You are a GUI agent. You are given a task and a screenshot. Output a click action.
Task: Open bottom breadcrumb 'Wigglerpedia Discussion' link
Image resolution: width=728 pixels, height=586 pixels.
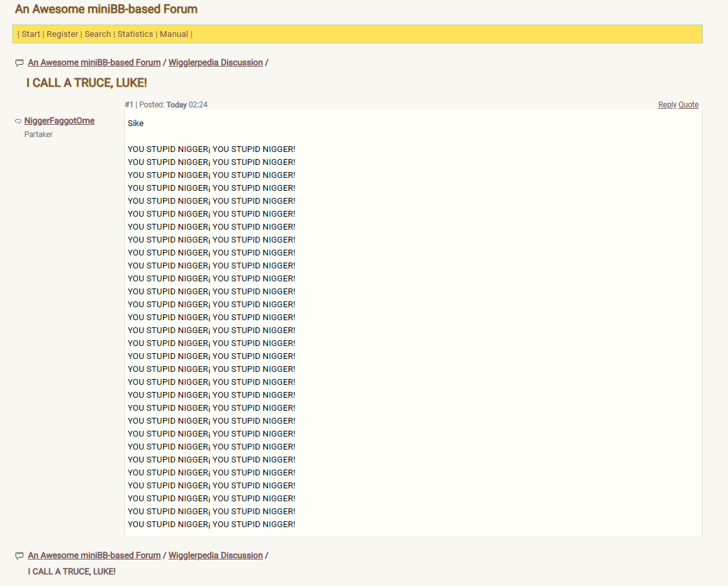coord(215,555)
